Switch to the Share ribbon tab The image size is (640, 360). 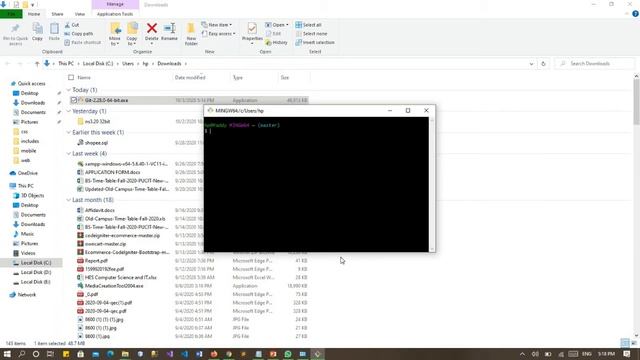[x=57, y=14]
